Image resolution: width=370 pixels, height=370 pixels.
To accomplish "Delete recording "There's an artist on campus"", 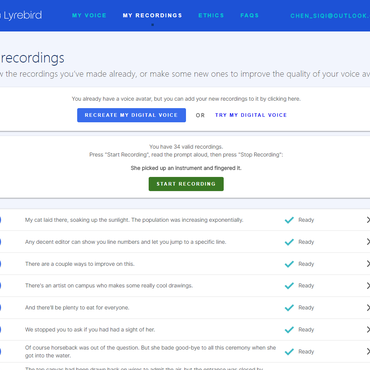I will (368, 286).
